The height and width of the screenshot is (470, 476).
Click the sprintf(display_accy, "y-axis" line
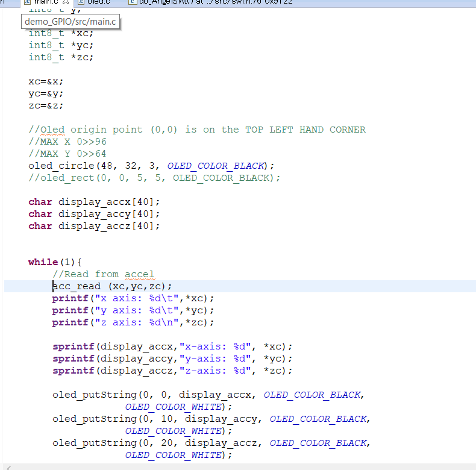point(172,359)
